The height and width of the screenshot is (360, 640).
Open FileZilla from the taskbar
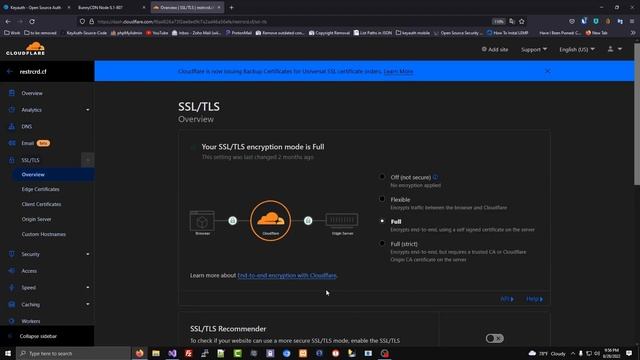pyautogui.click(x=189, y=353)
